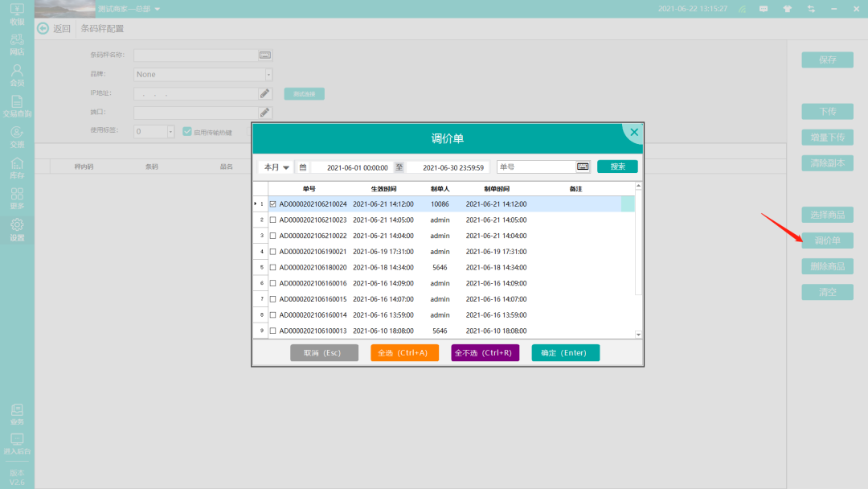Click 确定 (Enter) to confirm selection
The image size is (868, 489).
click(565, 353)
